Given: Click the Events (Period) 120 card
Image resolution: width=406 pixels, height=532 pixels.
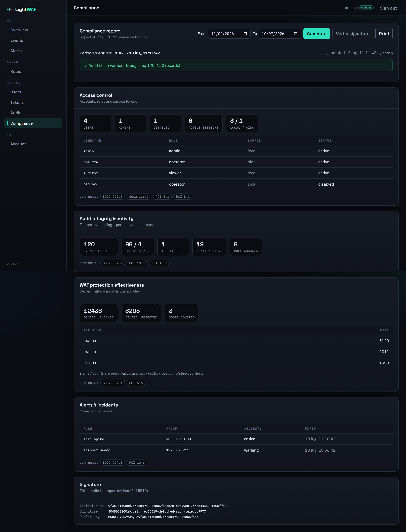Looking at the screenshot, I should point(99,247).
